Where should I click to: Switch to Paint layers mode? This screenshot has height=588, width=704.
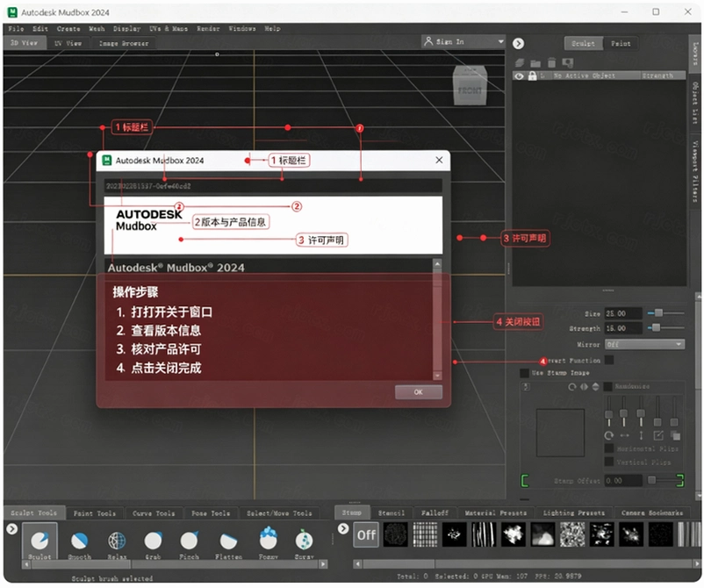[x=621, y=44]
